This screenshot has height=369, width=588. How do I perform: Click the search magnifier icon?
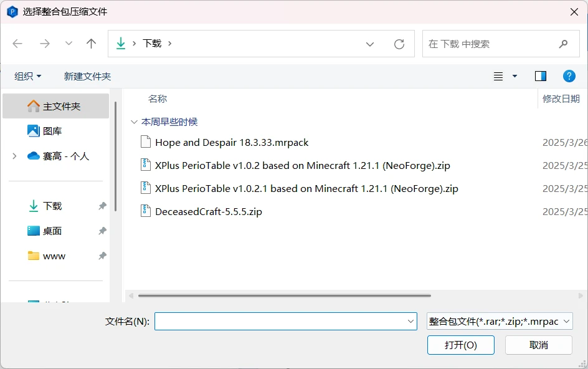click(563, 44)
